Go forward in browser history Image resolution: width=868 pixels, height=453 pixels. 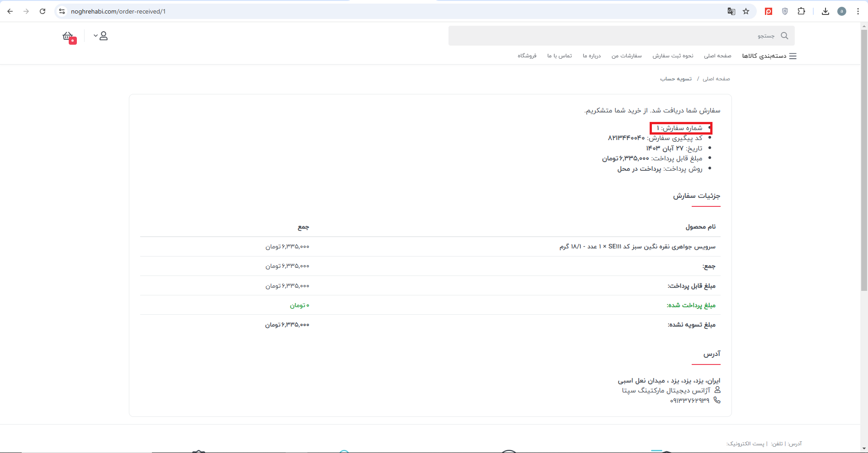click(26, 11)
